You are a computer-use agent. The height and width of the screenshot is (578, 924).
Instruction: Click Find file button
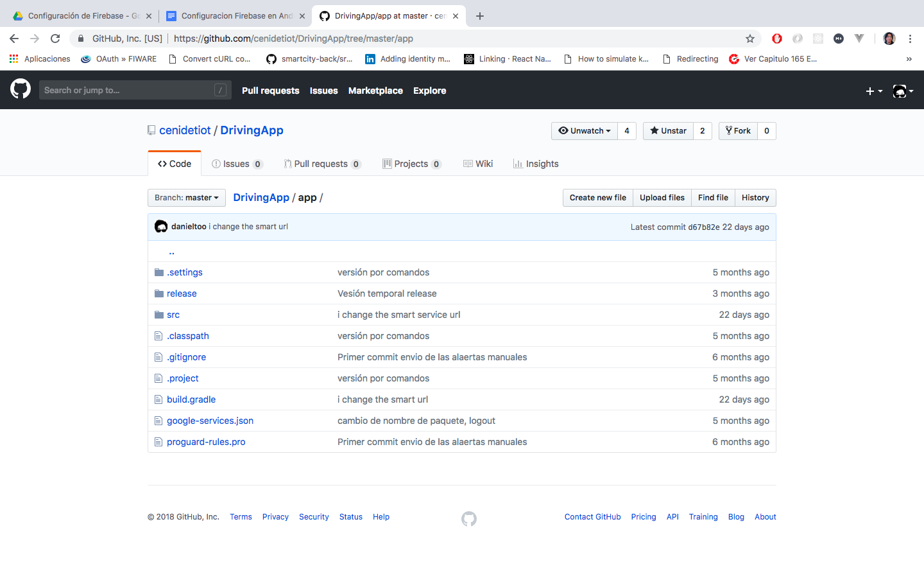713,198
